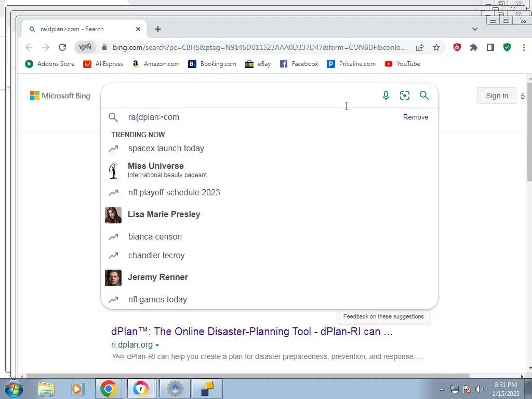
Task: Open the Windows Start button
Action: tap(14, 389)
